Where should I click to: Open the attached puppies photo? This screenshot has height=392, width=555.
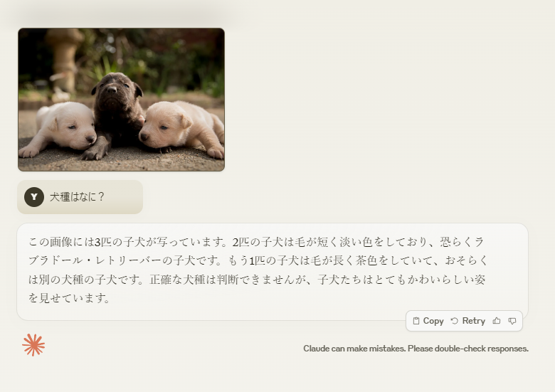122,100
